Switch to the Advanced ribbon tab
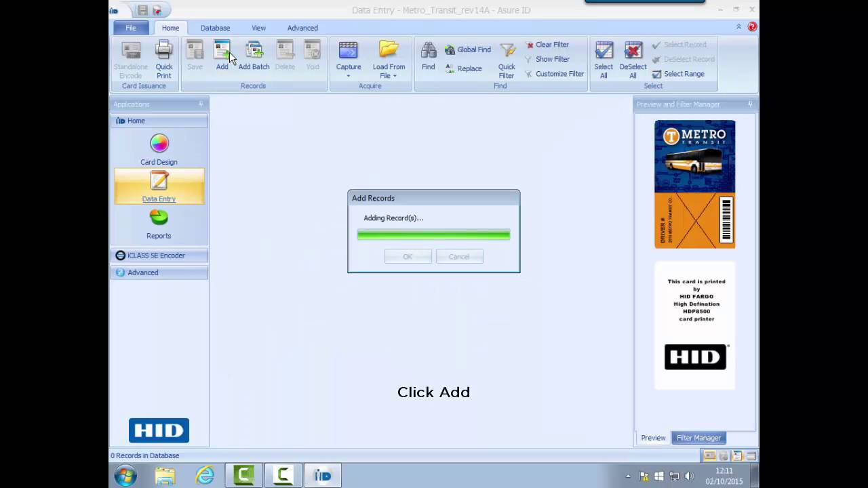The height and width of the screenshot is (488, 868). pos(302,28)
